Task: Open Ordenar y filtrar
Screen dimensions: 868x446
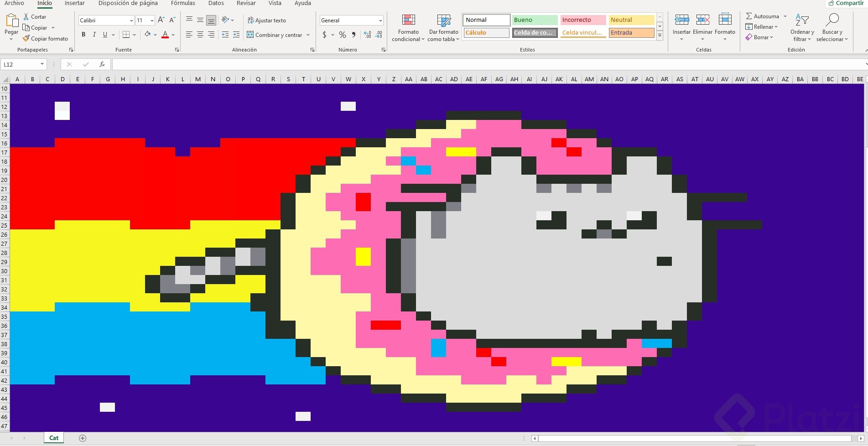Action: coord(802,27)
